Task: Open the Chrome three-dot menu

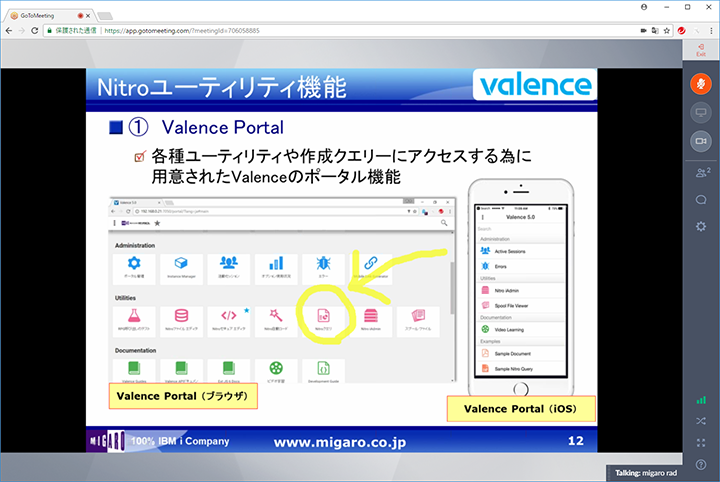Action: (711, 31)
